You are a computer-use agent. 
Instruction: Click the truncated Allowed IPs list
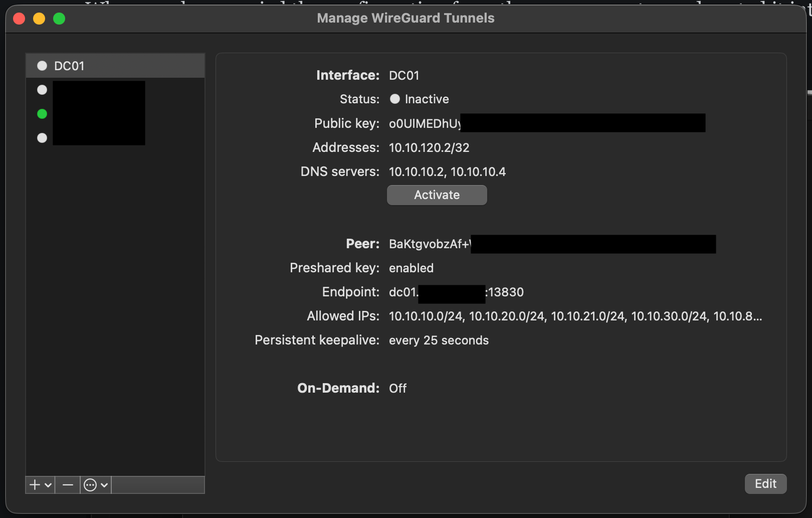point(574,316)
